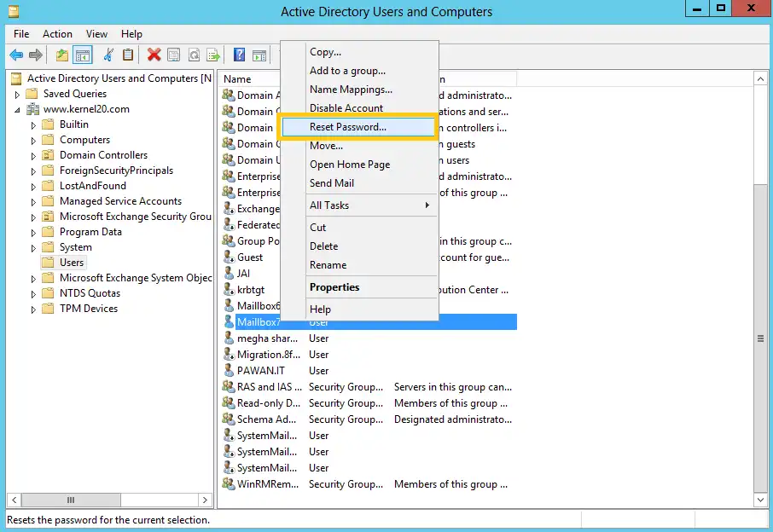773x532 pixels.
Task: Expand the System node
Action: click(x=33, y=248)
